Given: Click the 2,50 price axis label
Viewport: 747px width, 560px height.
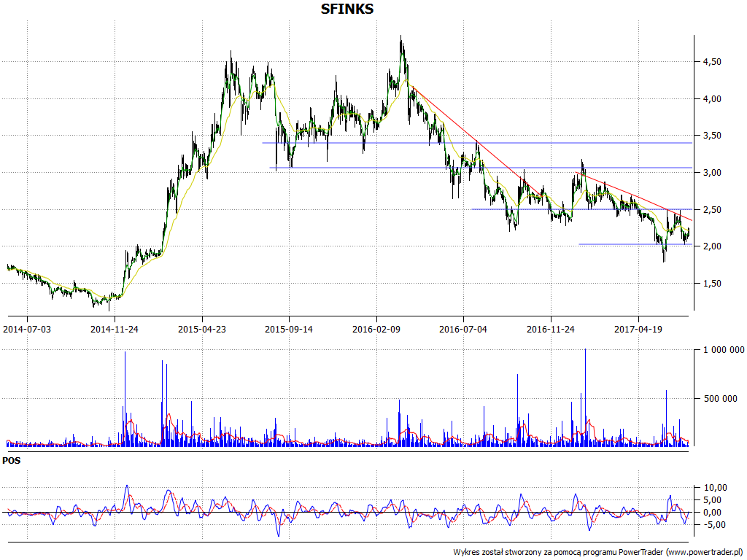Looking at the screenshot, I should click(x=712, y=210).
